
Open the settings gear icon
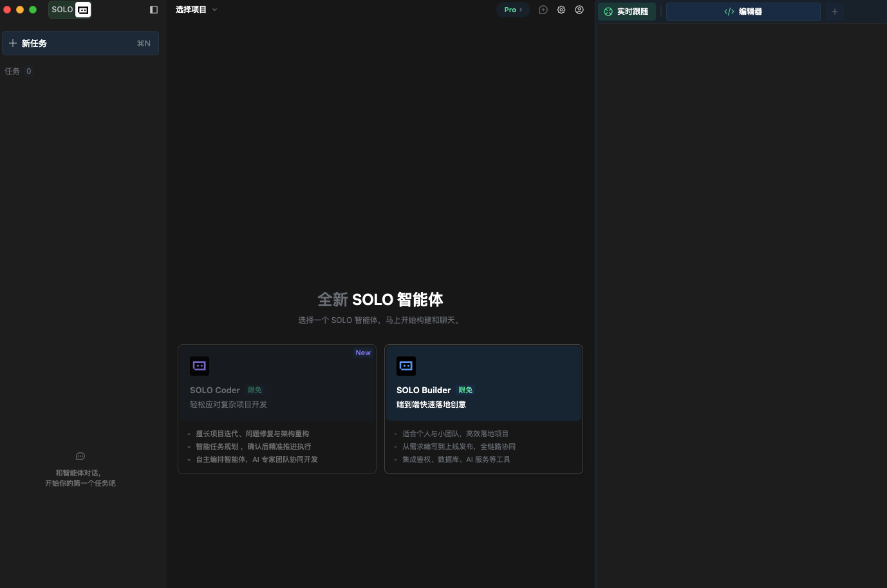click(x=561, y=10)
